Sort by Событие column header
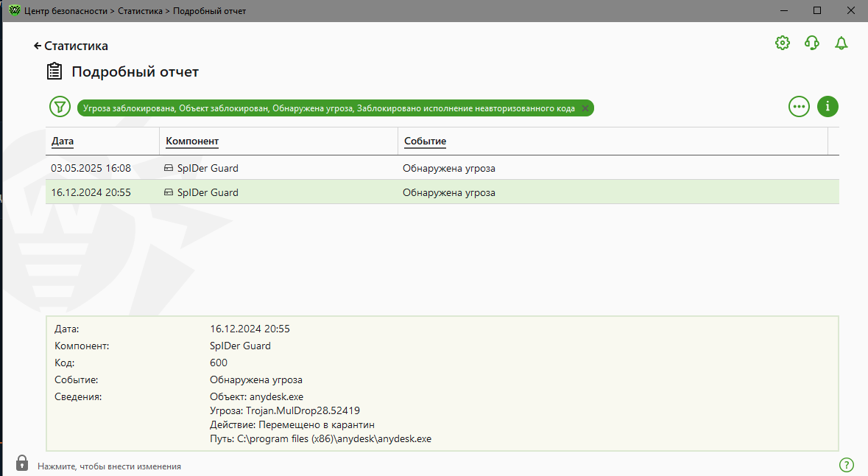Image resolution: width=868 pixels, height=476 pixels. 425,141
